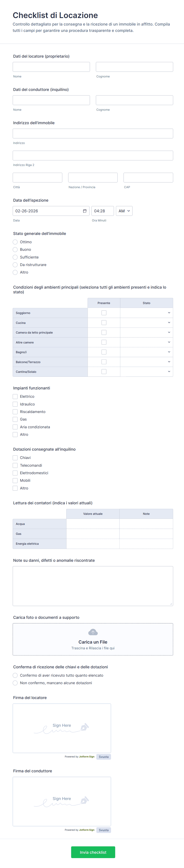Open the calendar date picker icon

click(85, 211)
